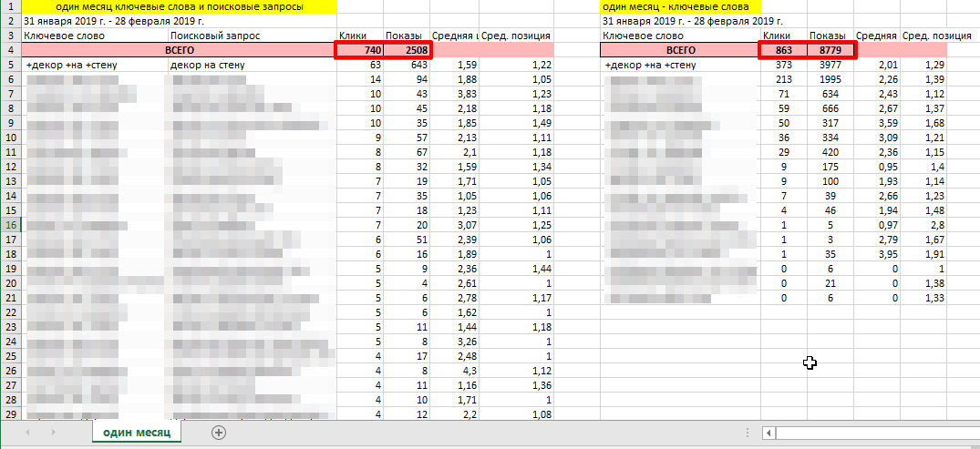This screenshot has width=980, height=449.
Task: Select row header 4
Action: coord(10,50)
